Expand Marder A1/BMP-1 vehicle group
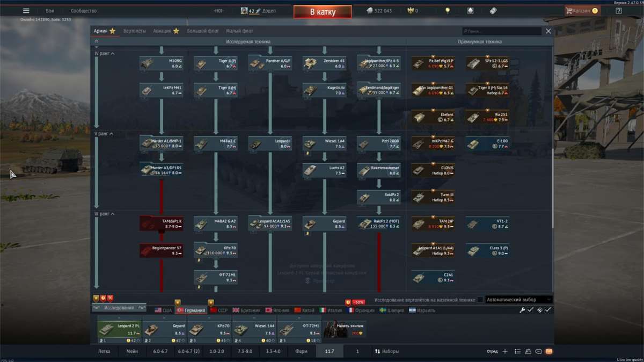 tap(161, 143)
